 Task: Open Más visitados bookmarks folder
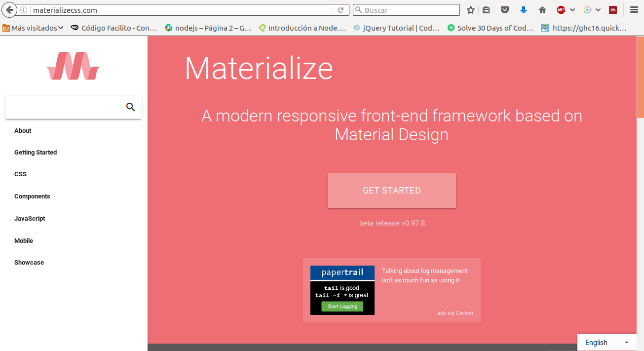pyautogui.click(x=33, y=28)
